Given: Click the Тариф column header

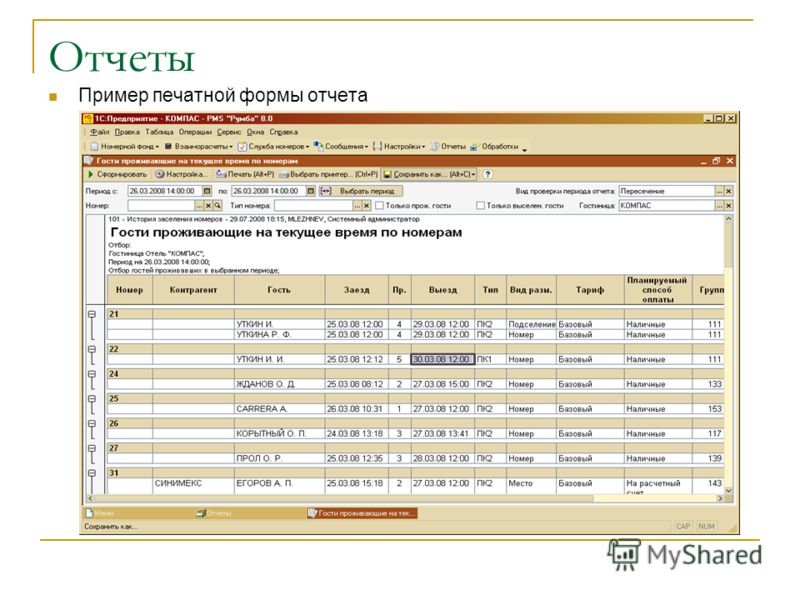Looking at the screenshot, I should tap(590, 290).
